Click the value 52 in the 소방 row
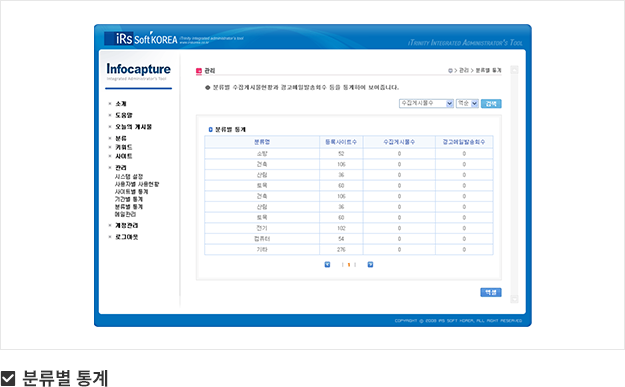The image size is (625, 387). [x=341, y=154]
